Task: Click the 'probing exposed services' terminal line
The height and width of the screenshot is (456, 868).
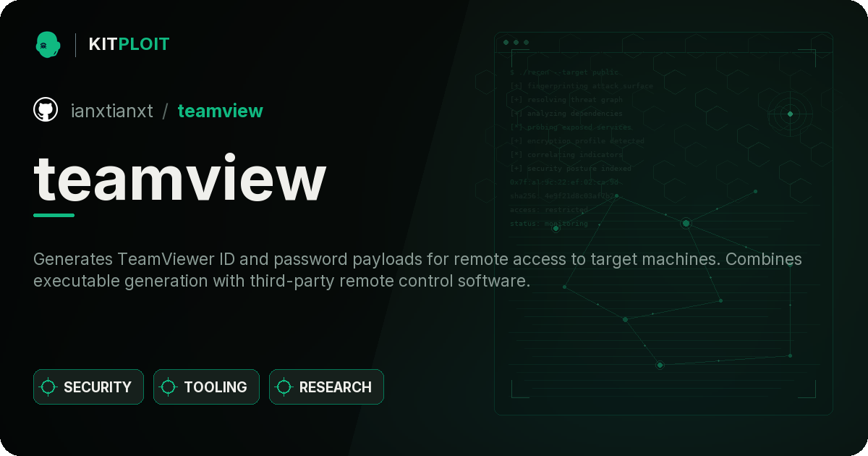Action: tap(571, 127)
